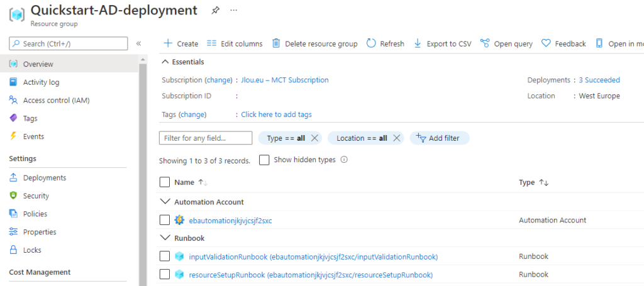This screenshot has width=644, height=286.
Task: Open the ebautomationjkjvjcsjf2sxc automation account link
Action: (230, 221)
